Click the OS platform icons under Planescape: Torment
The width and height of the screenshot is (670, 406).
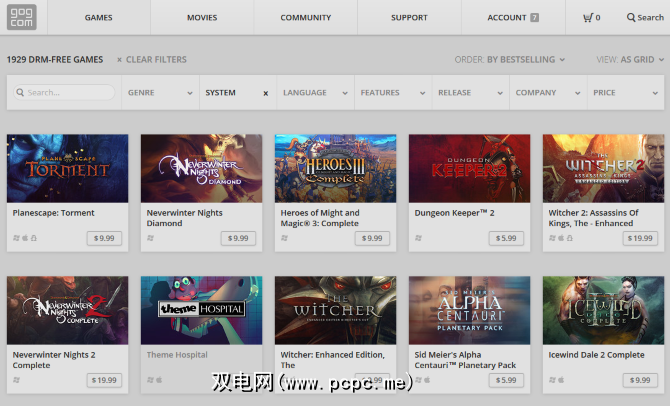[25, 238]
